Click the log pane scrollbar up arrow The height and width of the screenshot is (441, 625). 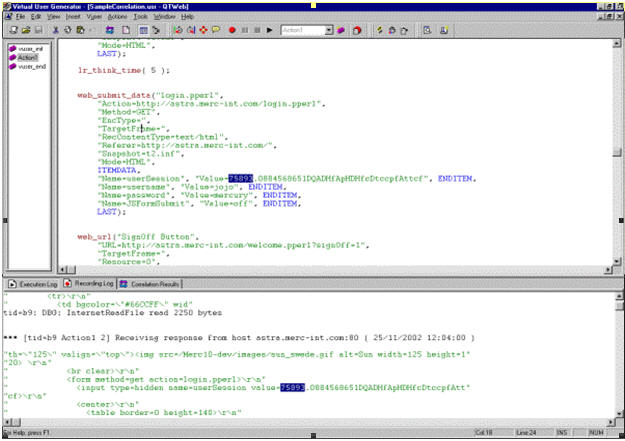coord(619,296)
